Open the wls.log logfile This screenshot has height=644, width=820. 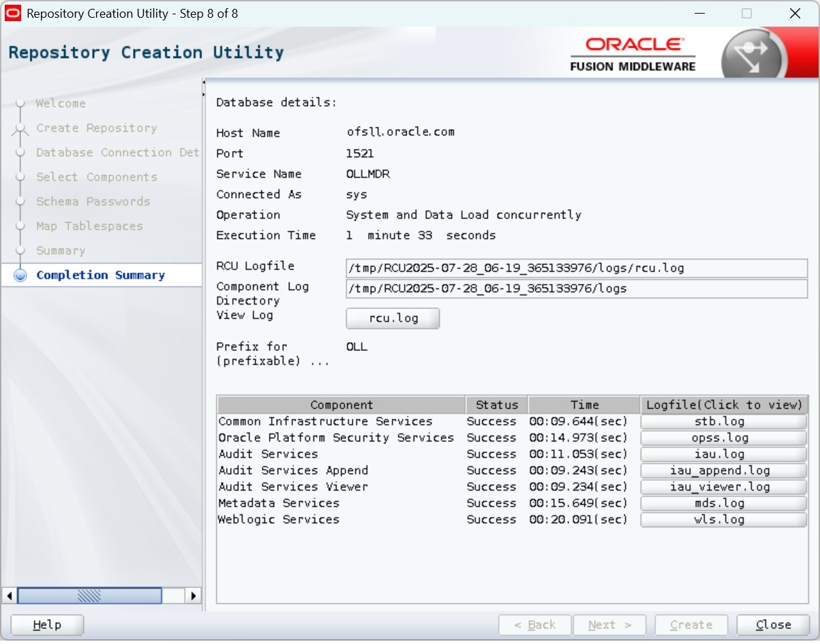tap(723, 520)
